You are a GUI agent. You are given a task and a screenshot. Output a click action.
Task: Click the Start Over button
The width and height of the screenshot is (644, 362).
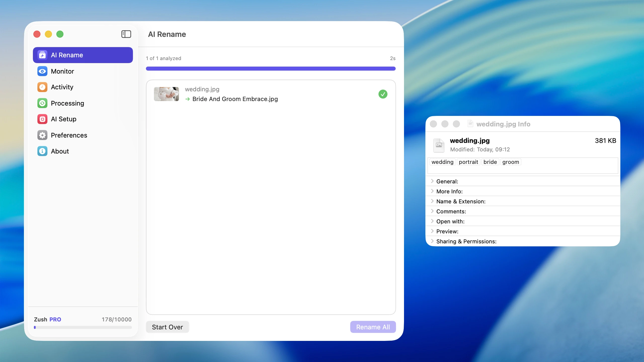167,327
